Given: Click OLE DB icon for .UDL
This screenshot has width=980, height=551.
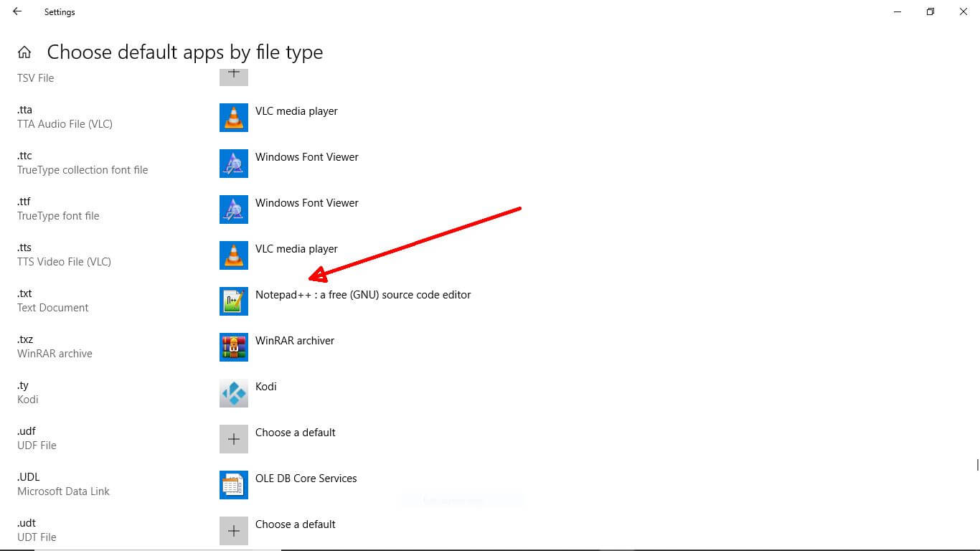Looking at the screenshot, I should [x=234, y=485].
